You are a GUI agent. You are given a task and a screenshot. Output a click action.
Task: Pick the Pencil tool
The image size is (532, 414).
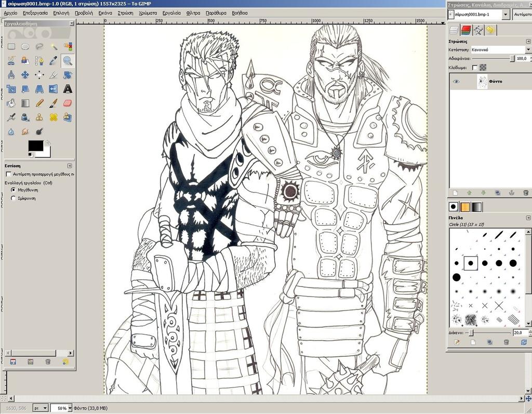39,103
